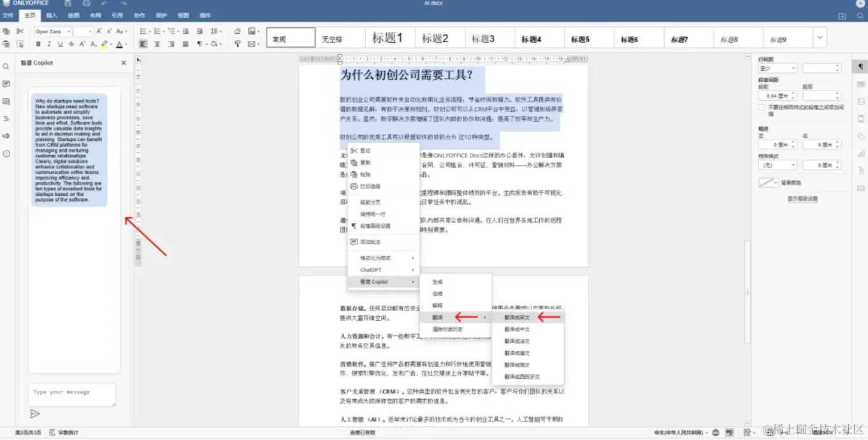The image size is (868, 440).
Task: Open the comments panel from the left sidebar
Action: coord(6,84)
